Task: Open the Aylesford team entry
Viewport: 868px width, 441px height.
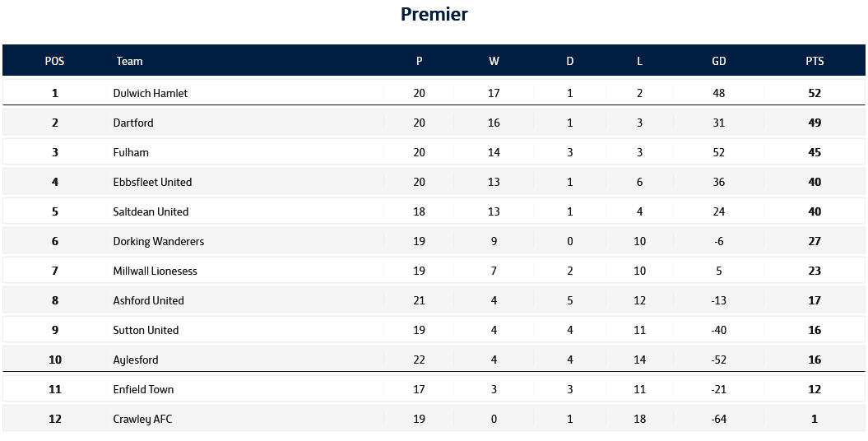Action: pos(136,360)
